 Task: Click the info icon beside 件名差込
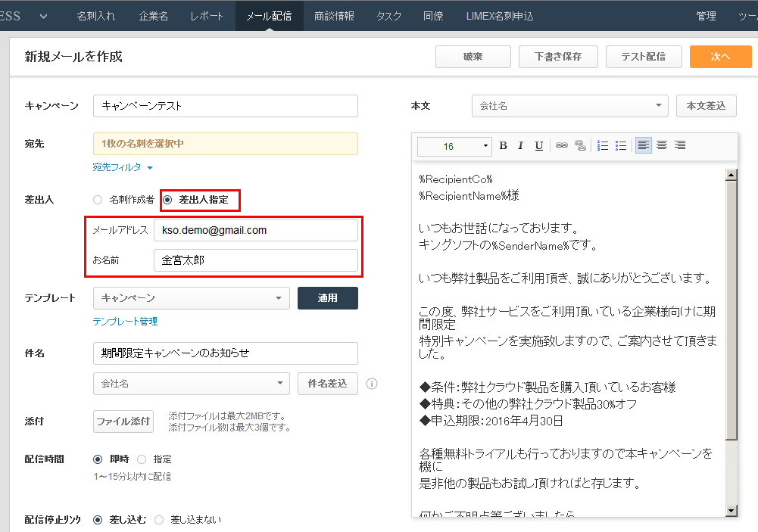(372, 384)
